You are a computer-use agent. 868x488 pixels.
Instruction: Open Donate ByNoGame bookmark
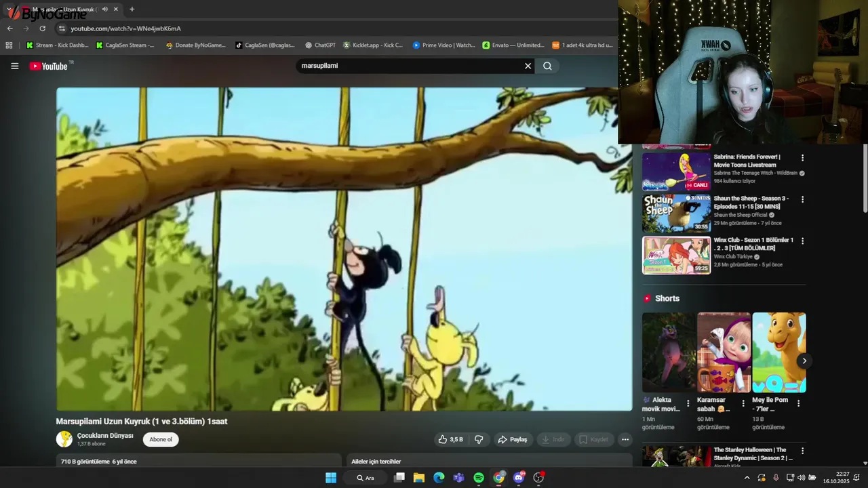pos(195,45)
